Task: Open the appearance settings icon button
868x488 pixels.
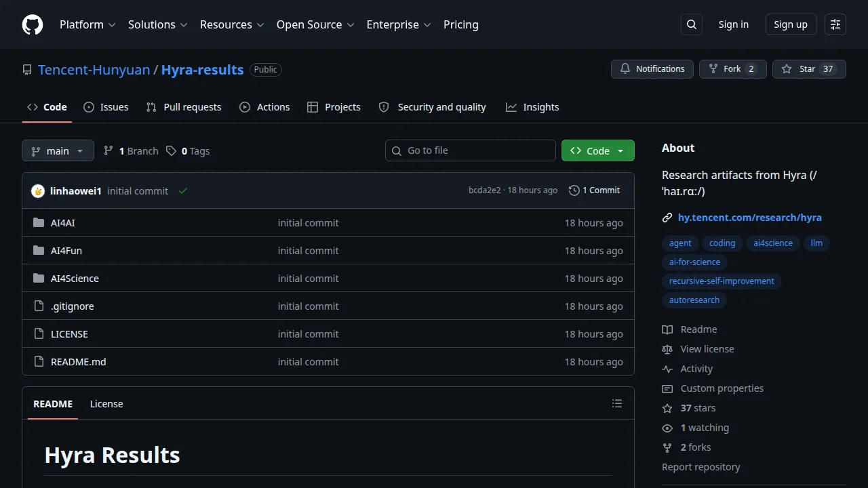Action: coord(835,24)
